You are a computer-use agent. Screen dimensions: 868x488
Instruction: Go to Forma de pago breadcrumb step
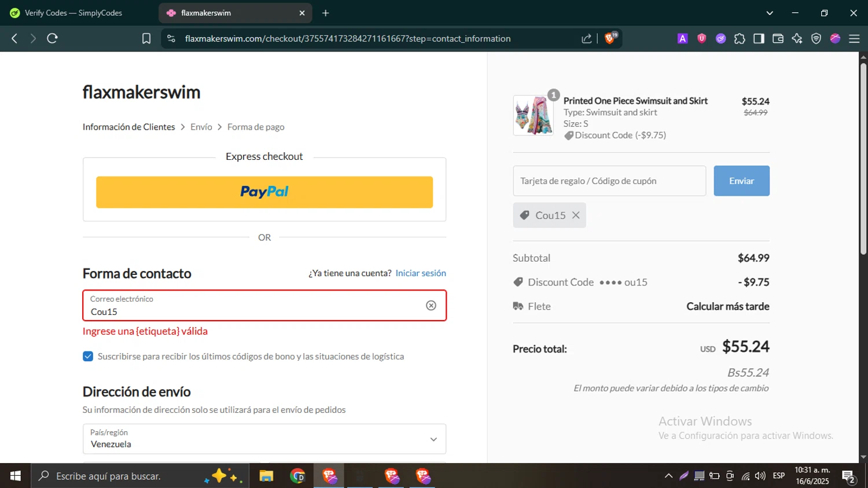click(x=256, y=127)
